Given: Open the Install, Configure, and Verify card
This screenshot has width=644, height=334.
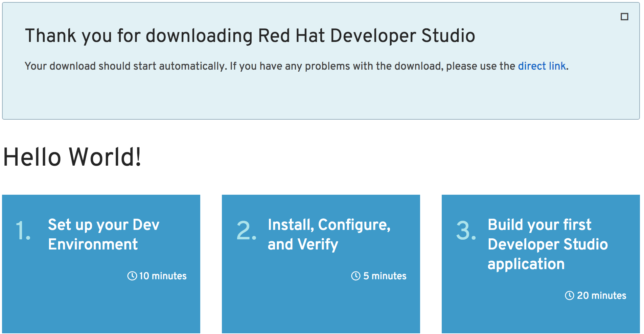Looking at the screenshot, I should 321,264.
